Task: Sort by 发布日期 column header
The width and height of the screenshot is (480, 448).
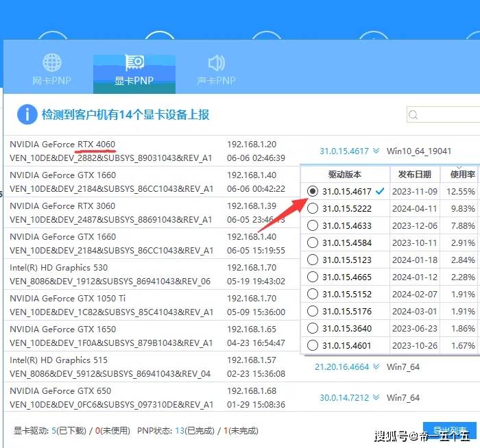Action: [x=415, y=174]
